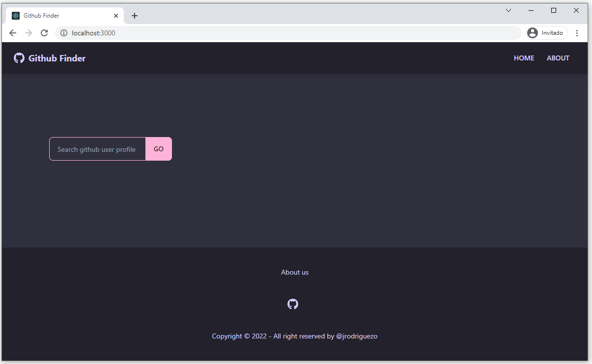Click the browser reload icon
592x364 pixels.
[44, 33]
